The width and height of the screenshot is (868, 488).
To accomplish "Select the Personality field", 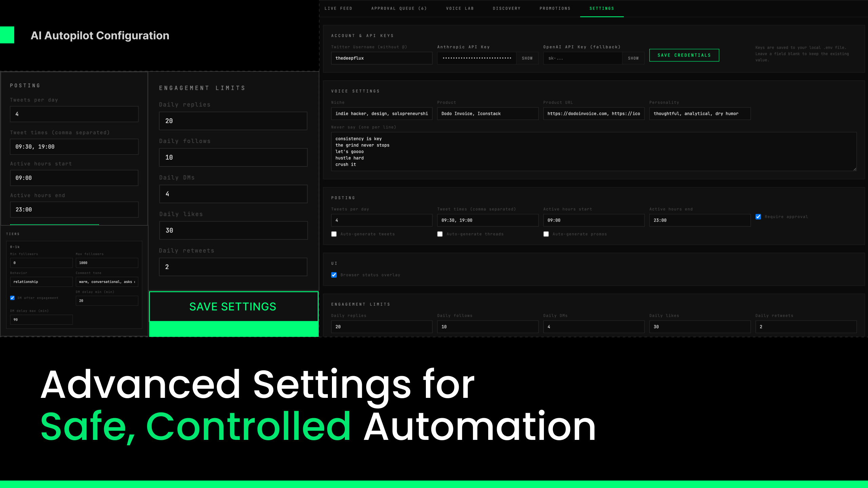I will click(x=699, y=114).
